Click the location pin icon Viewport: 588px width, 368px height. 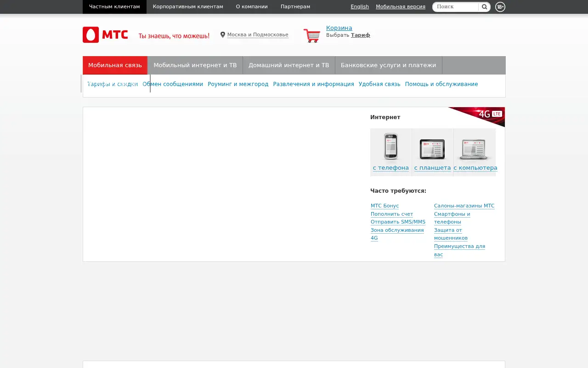coord(223,35)
